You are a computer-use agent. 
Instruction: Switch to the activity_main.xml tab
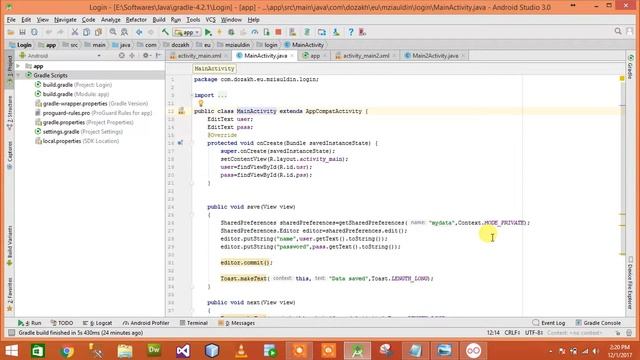point(199,56)
